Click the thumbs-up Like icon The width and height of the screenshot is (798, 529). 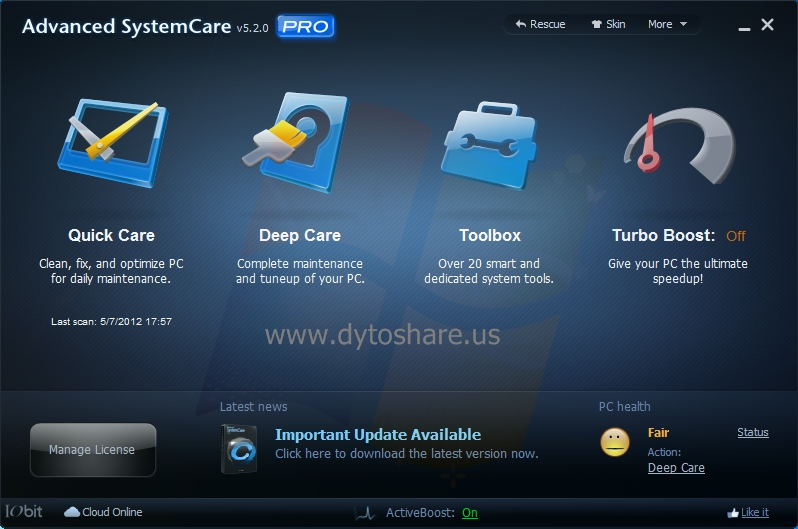pos(732,513)
